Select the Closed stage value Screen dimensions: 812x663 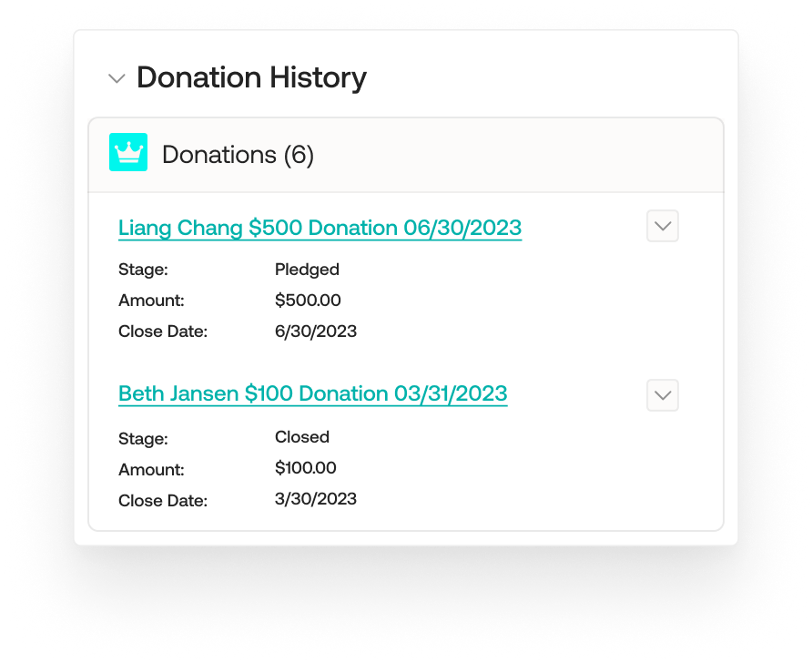click(x=301, y=437)
